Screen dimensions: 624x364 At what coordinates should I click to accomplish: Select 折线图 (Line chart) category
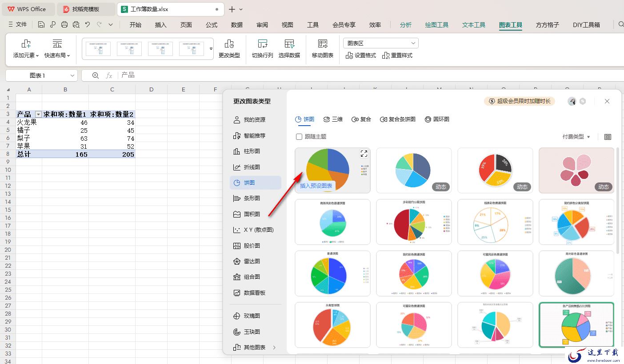click(x=255, y=167)
